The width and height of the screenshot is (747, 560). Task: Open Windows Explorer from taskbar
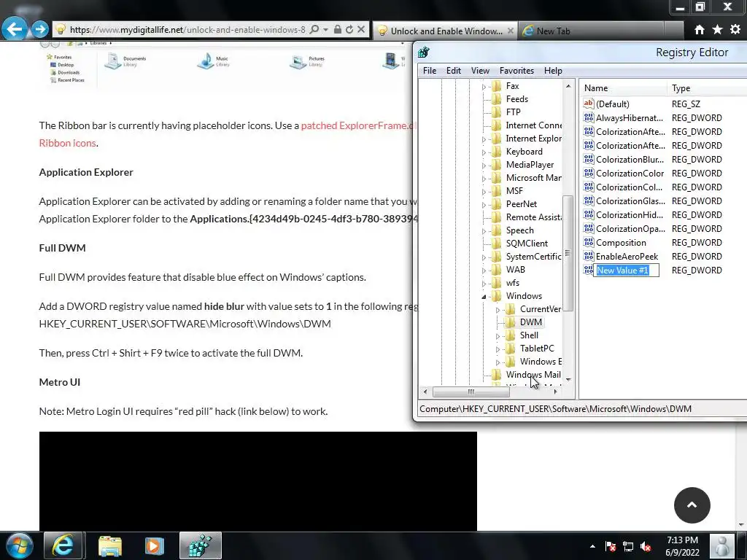click(x=110, y=545)
